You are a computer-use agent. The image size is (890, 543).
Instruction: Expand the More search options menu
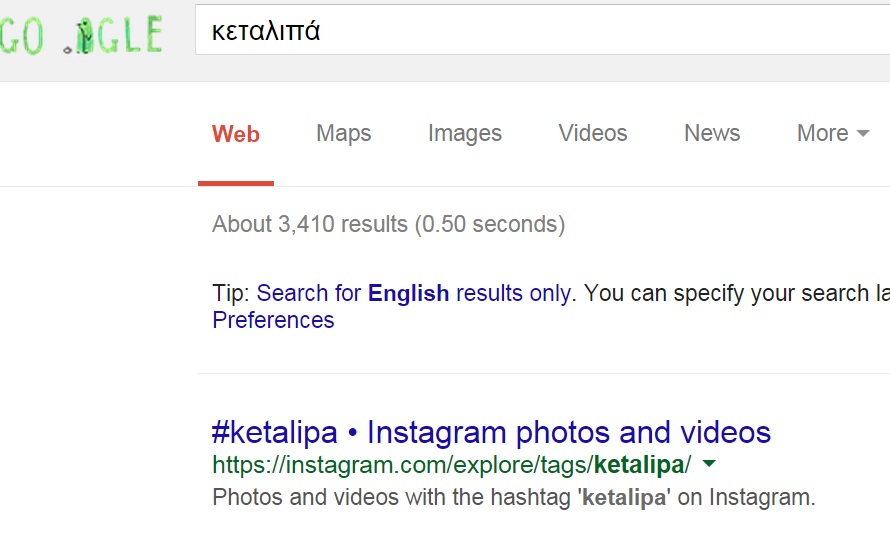pyautogui.click(x=833, y=133)
